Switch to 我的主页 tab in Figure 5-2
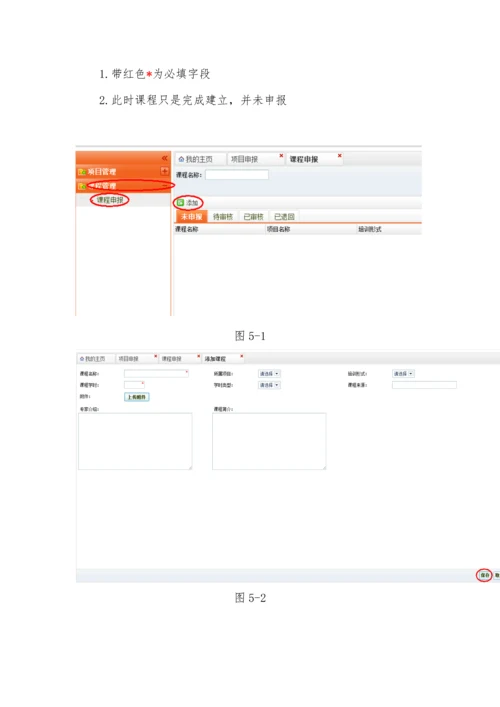The image size is (500, 707). point(95,358)
